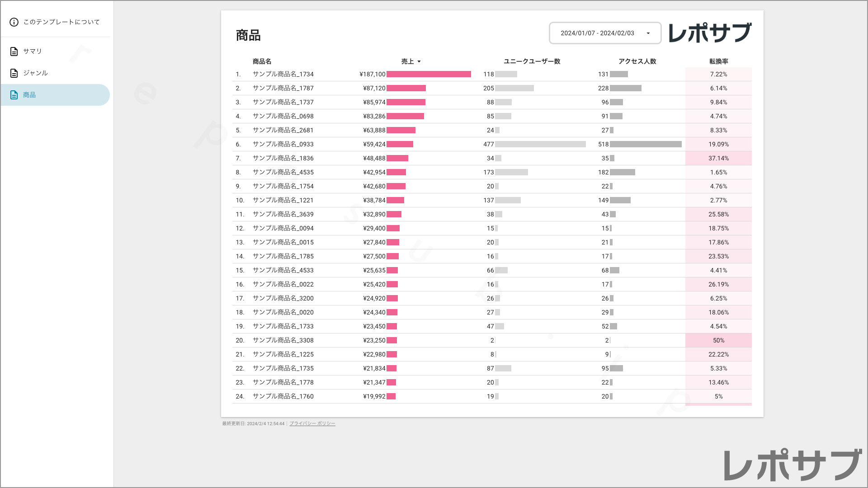Click the ジャンル page document icon

tap(14, 73)
